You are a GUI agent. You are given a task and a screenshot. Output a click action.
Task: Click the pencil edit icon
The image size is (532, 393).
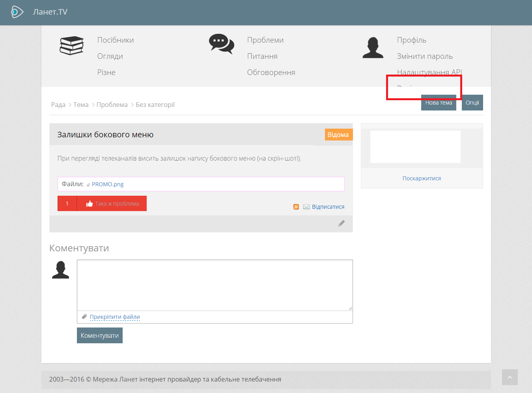342,223
